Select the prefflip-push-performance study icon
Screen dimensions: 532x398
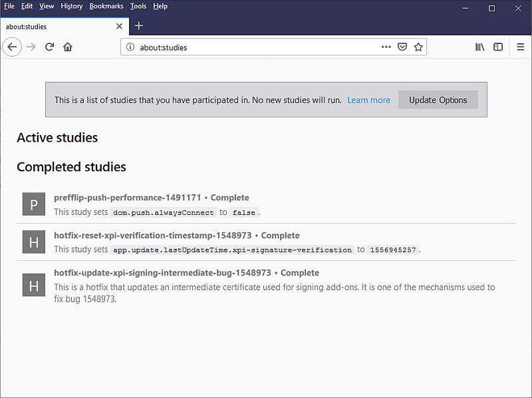click(x=34, y=204)
